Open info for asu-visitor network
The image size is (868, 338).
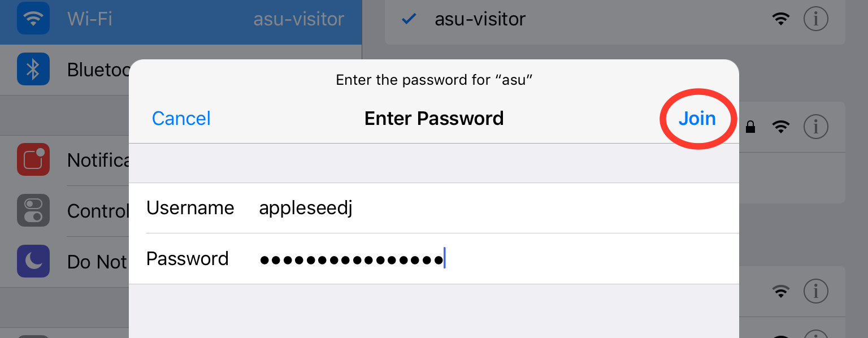click(x=815, y=19)
